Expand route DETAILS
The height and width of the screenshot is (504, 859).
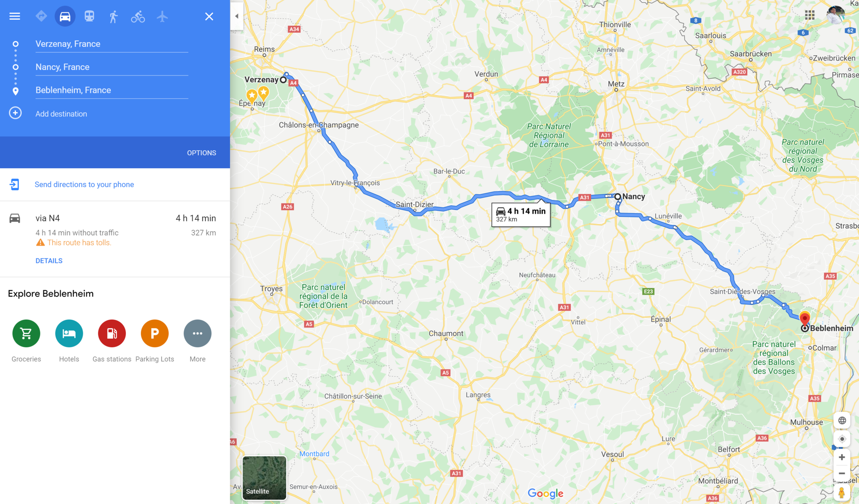tap(49, 261)
